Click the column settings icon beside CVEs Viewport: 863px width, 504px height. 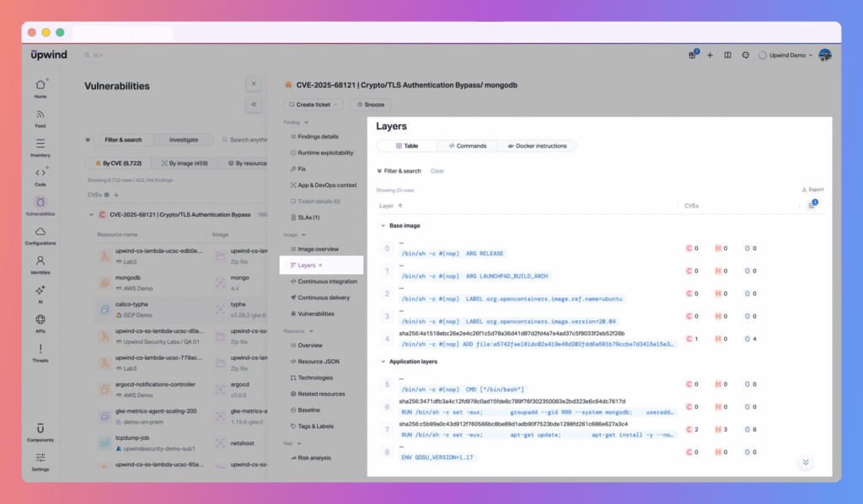[812, 205]
